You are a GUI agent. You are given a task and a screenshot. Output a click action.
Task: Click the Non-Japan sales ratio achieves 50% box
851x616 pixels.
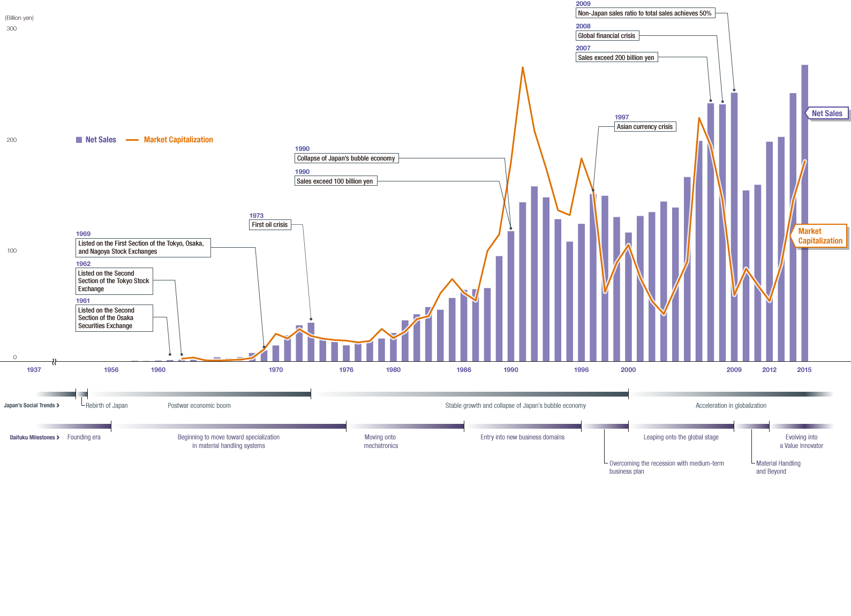click(x=645, y=13)
